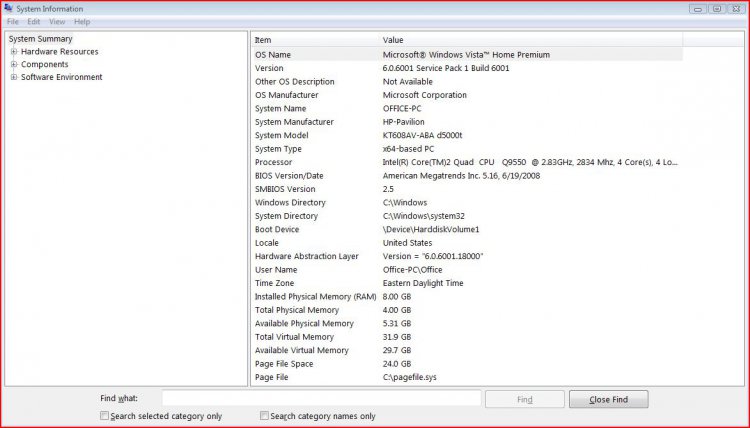750x428 pixels.
Task: Enable Search selected category only
Action: [x=104, y=416]
